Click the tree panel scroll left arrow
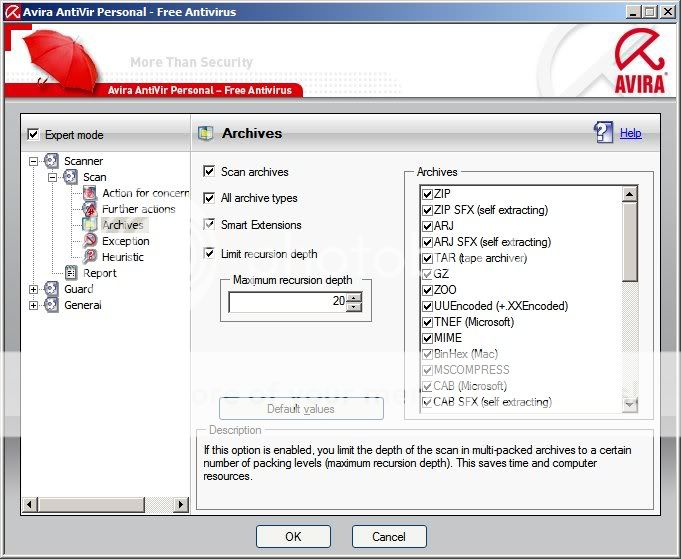 pyautogui.click(x=30, y=504)
